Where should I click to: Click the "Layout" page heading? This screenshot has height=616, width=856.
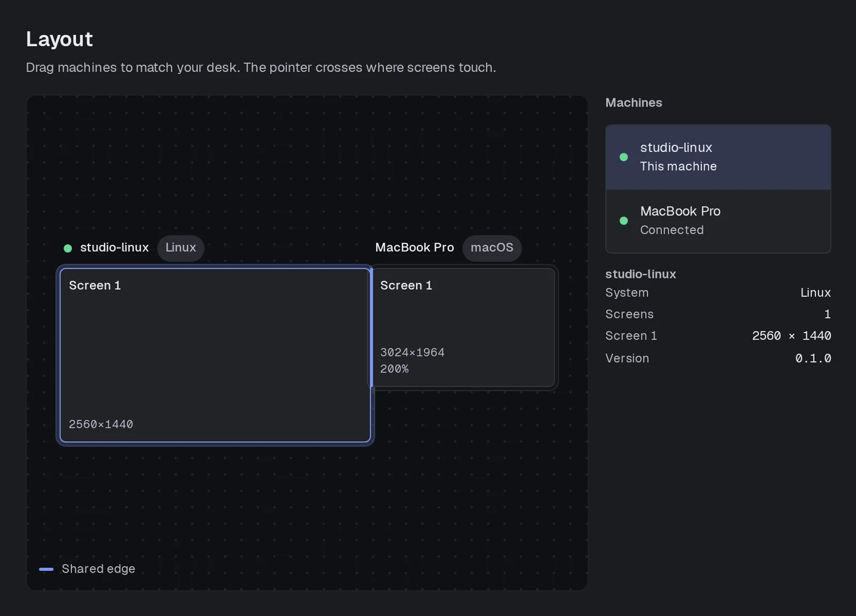59,39
